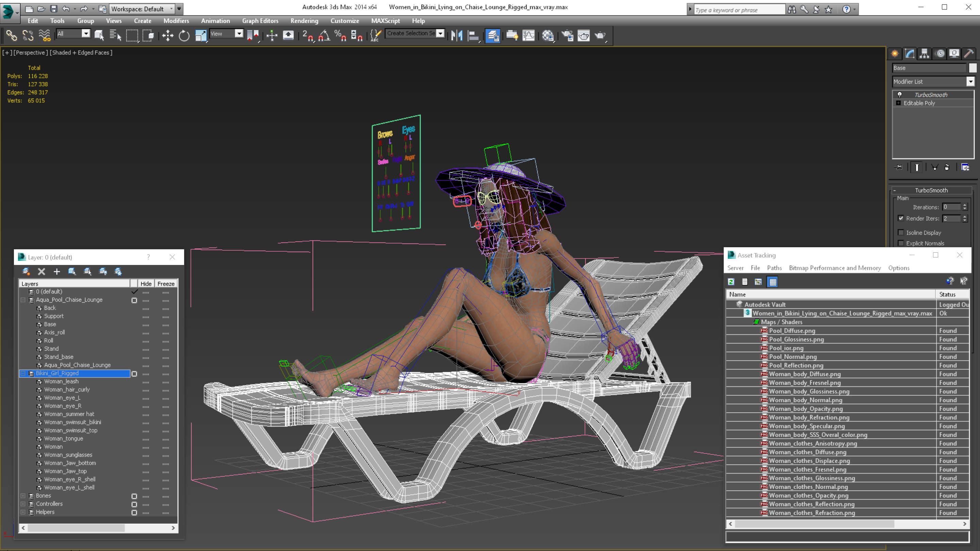Image resolution: width=980 pixels, height=551 pixels.
Task: Click the Render Production teapot icon
Action: tap(600, 35)
